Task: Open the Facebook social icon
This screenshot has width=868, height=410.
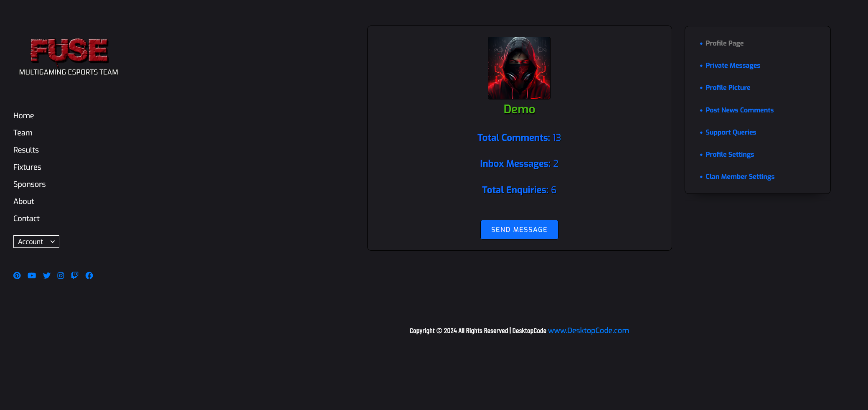Action: (89, 275)
